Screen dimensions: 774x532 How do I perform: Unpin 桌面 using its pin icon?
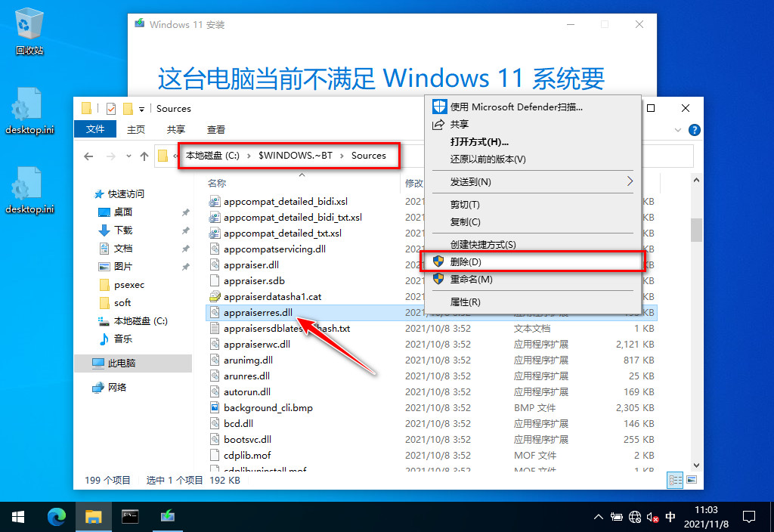pyautogui.click(x=186, y=212)
